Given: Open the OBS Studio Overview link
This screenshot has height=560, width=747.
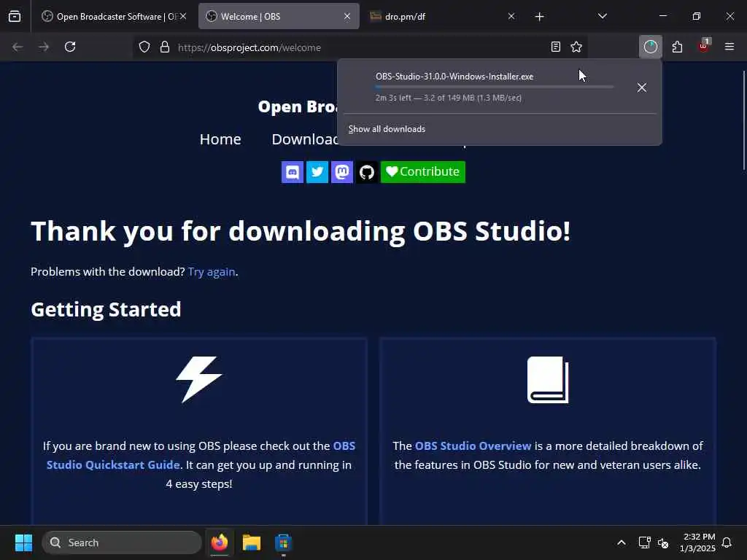Looking at the screenshot, I should 473,446.
